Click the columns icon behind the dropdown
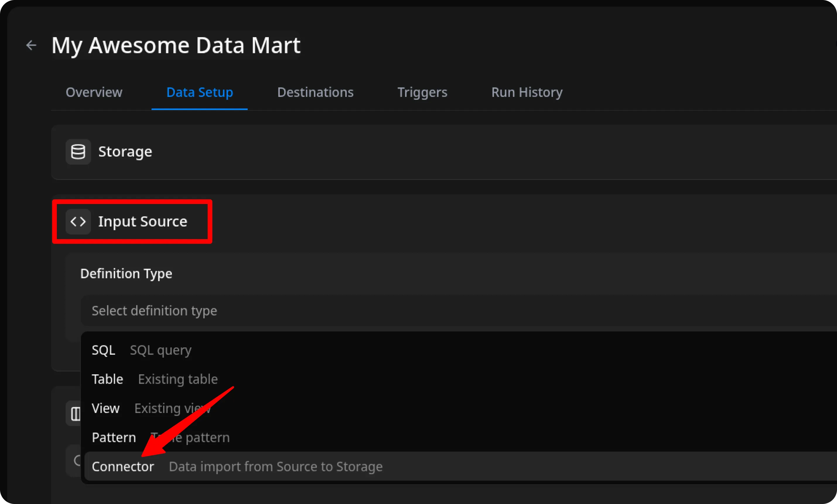Screen dimensions: 837x504 tap(74, 414)
